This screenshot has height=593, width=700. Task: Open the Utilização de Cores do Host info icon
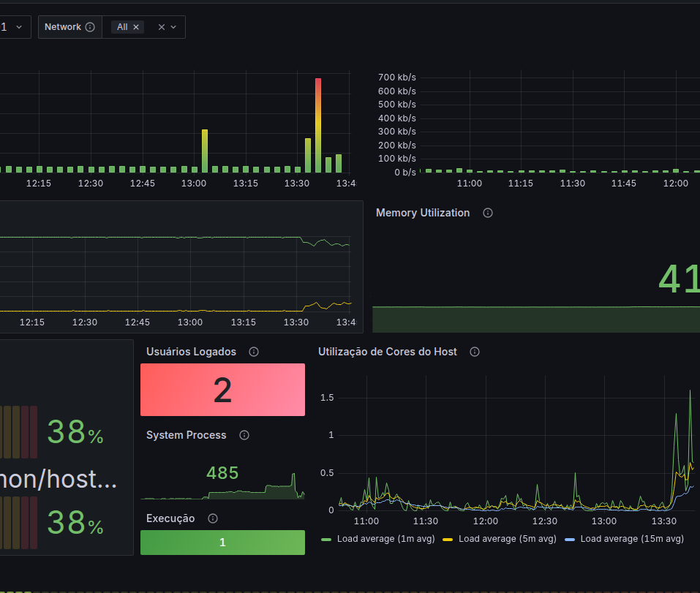click(475, 352)
